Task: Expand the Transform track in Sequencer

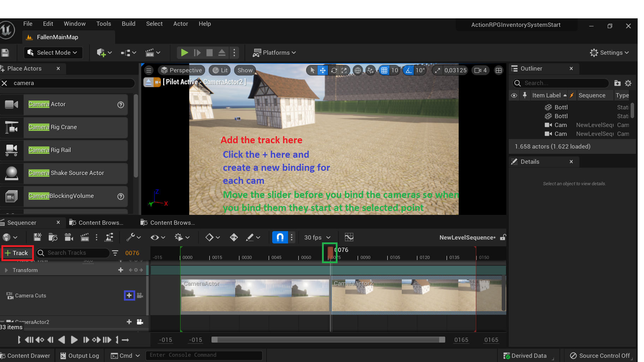Action: click(x=6, y=270)
